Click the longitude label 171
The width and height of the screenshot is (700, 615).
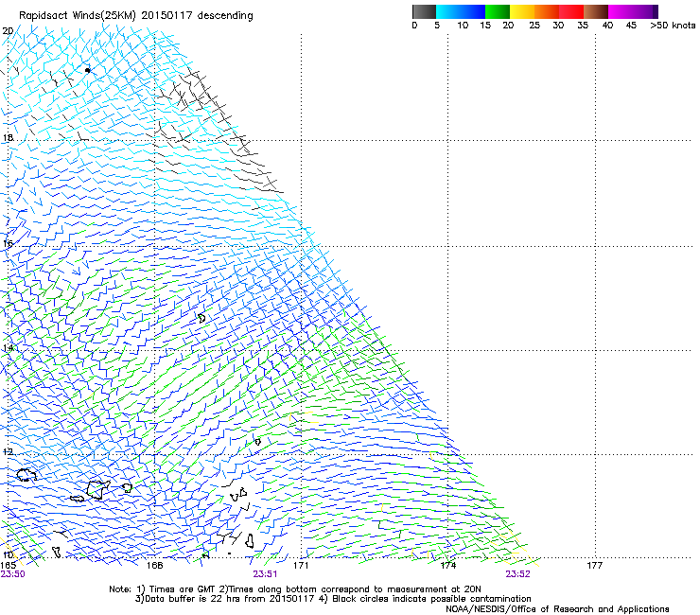(x=301, y=566)
